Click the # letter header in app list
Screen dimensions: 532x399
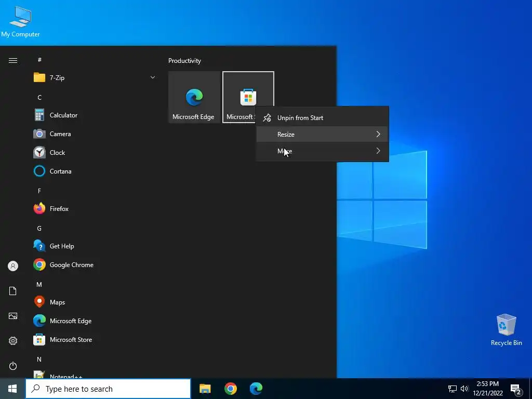coord(39,60)
